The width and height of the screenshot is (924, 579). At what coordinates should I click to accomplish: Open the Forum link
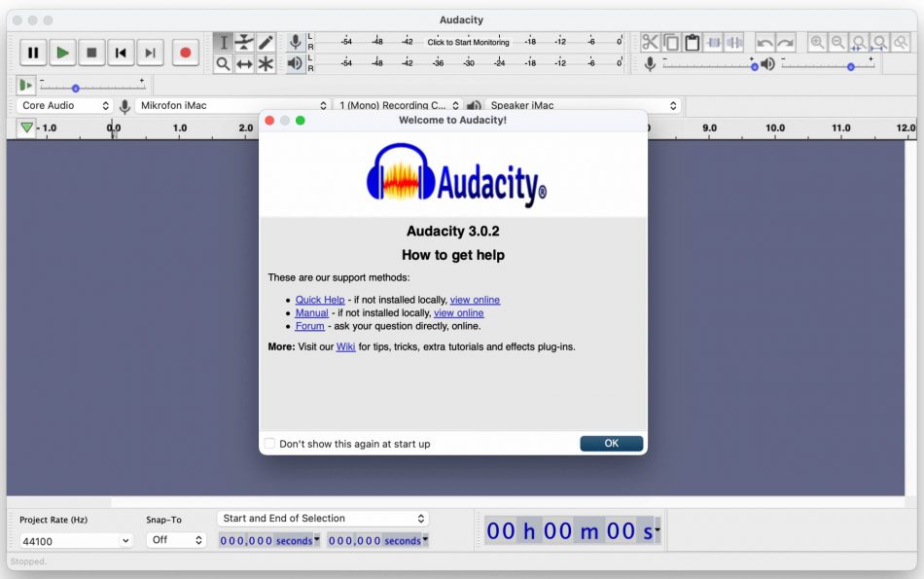[x=310, y=325]
